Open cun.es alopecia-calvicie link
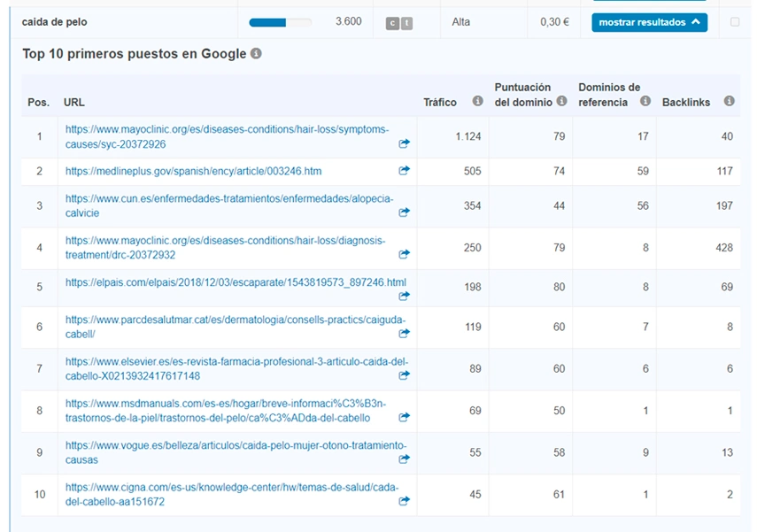Viewport: 757px width, 532px height. point(229,205)
